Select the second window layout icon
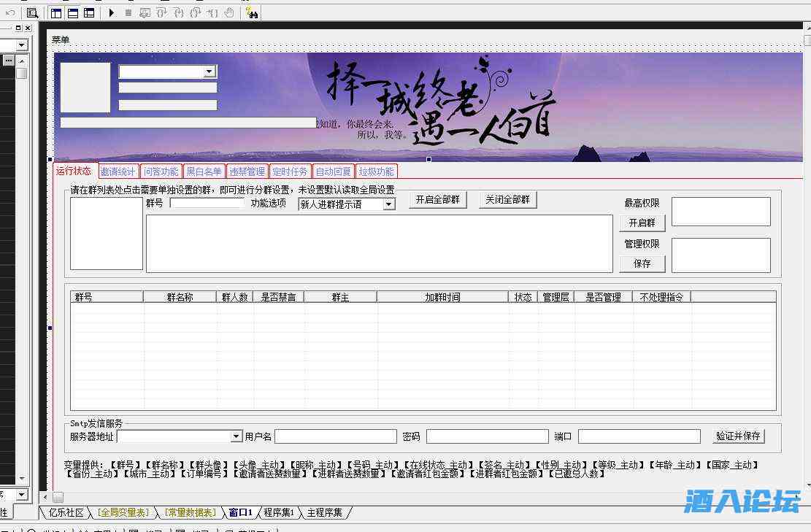Screen dimensions: 811x532 (x=73, y=12)
